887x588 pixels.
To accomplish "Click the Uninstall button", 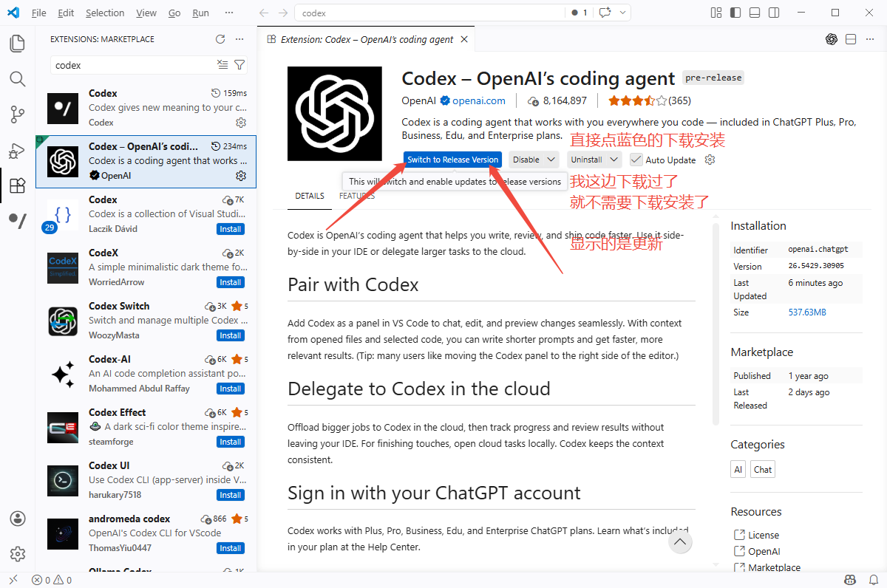I will [587, 160].
